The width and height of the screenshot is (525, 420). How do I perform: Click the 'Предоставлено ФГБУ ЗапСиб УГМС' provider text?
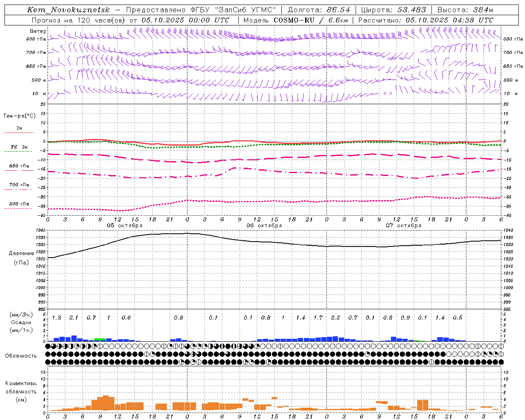pos(201,10)
